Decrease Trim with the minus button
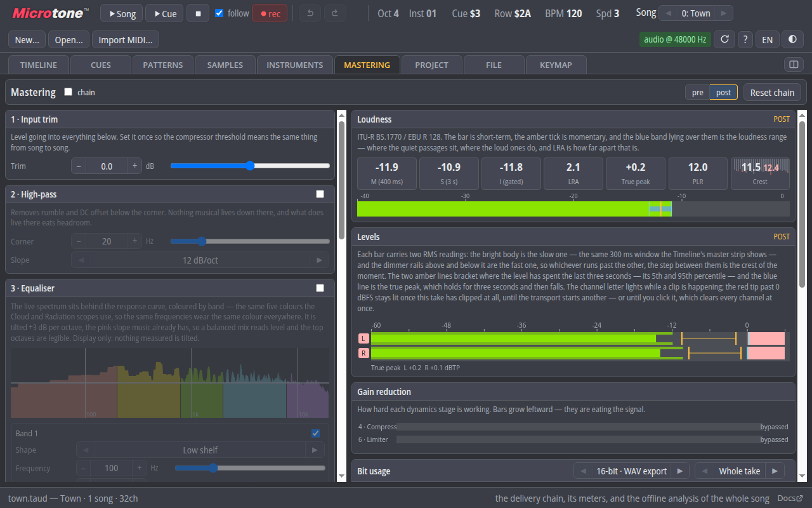 point(79,166)
